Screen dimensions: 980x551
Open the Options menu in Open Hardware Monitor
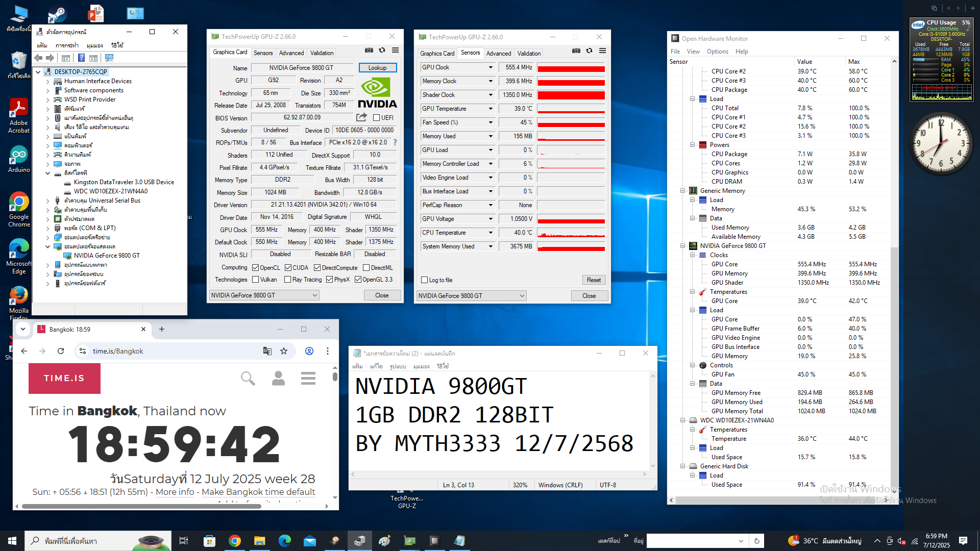click(717, 52)
